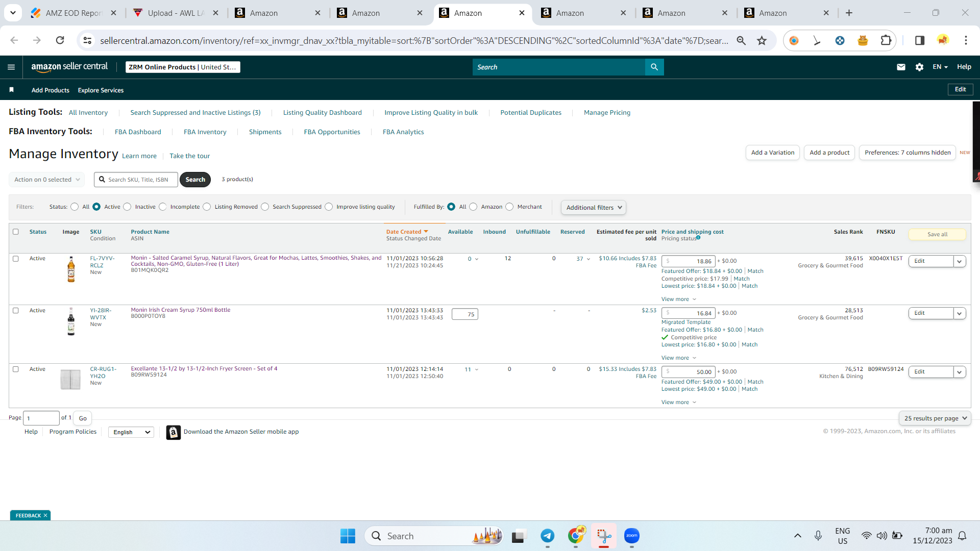Tick the select-all checkbox in table header
The image size is (980, 551).
click(15, 232)
